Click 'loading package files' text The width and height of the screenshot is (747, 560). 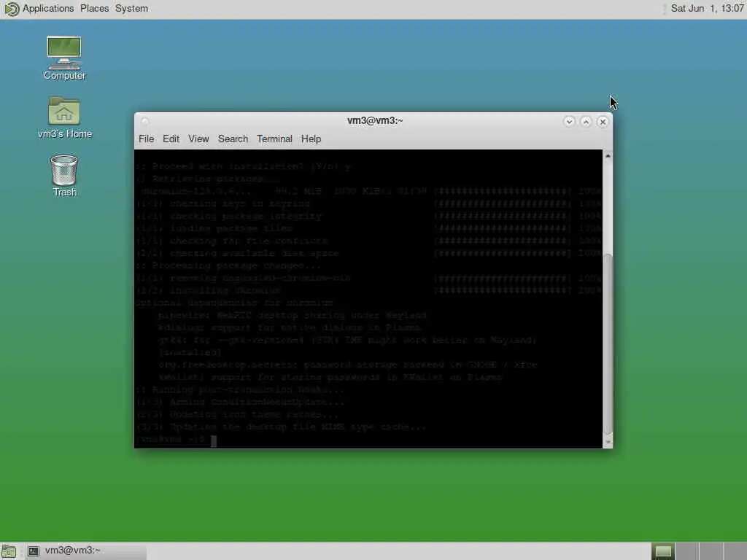[x=231, y=228]
